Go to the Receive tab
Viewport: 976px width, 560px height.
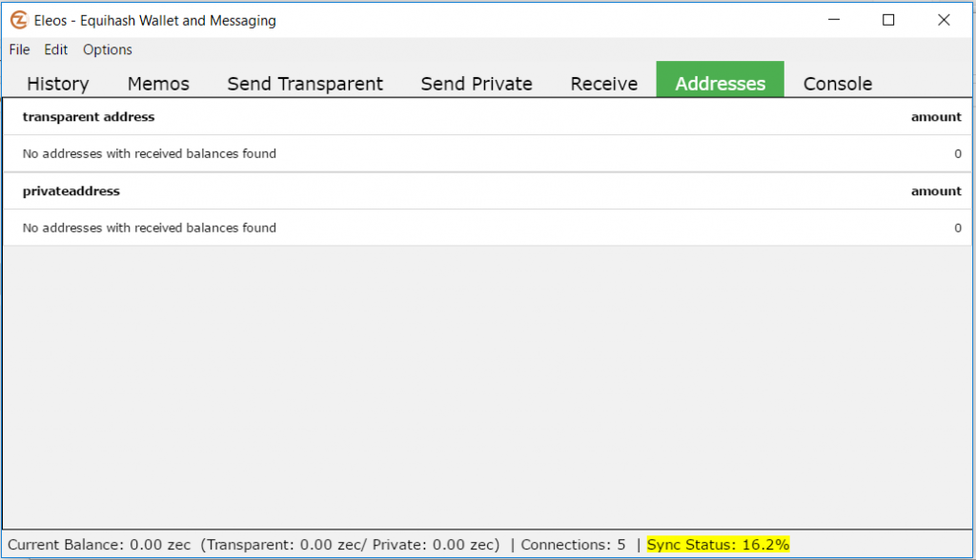click(603, 84)
